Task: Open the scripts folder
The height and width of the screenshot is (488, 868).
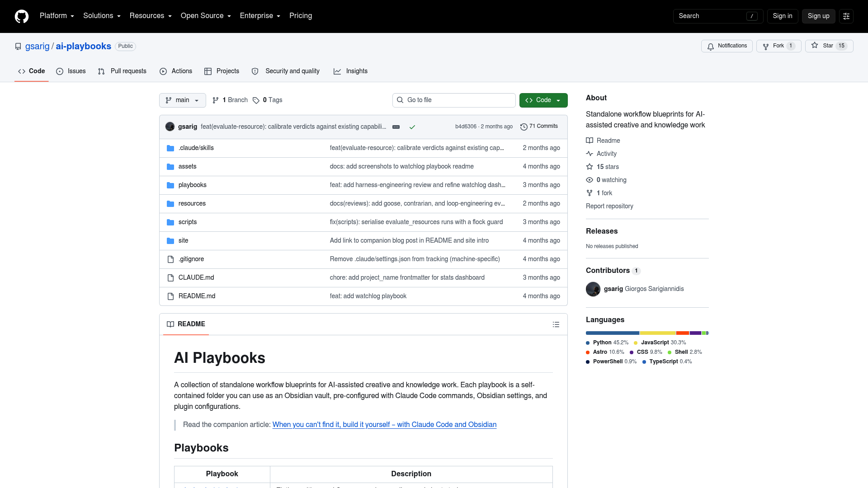Action: point(187,222)
